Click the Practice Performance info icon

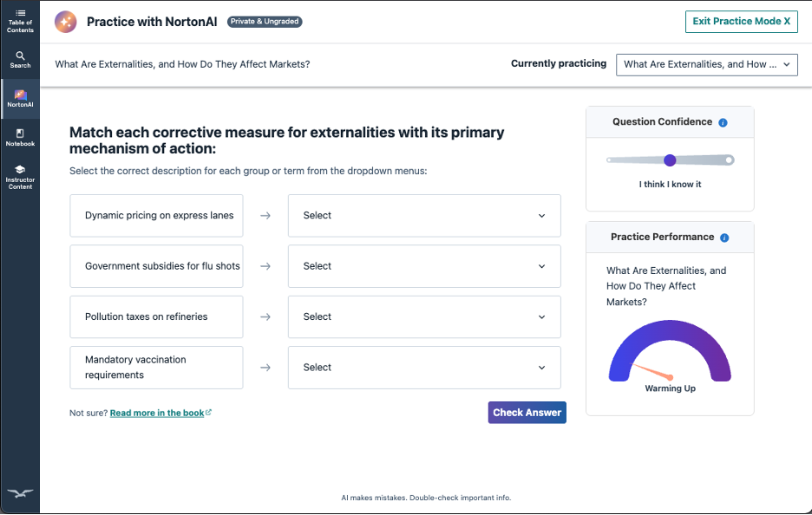[x=724, y=238]
